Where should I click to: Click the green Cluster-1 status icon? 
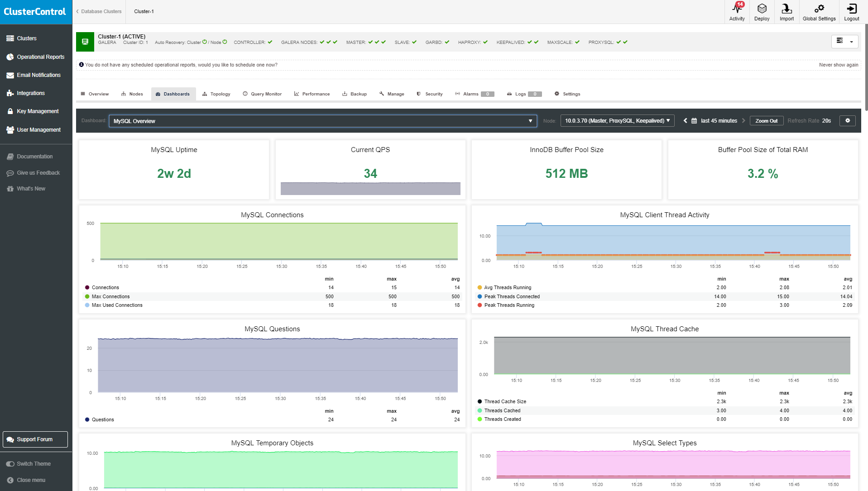coord(85,42)
